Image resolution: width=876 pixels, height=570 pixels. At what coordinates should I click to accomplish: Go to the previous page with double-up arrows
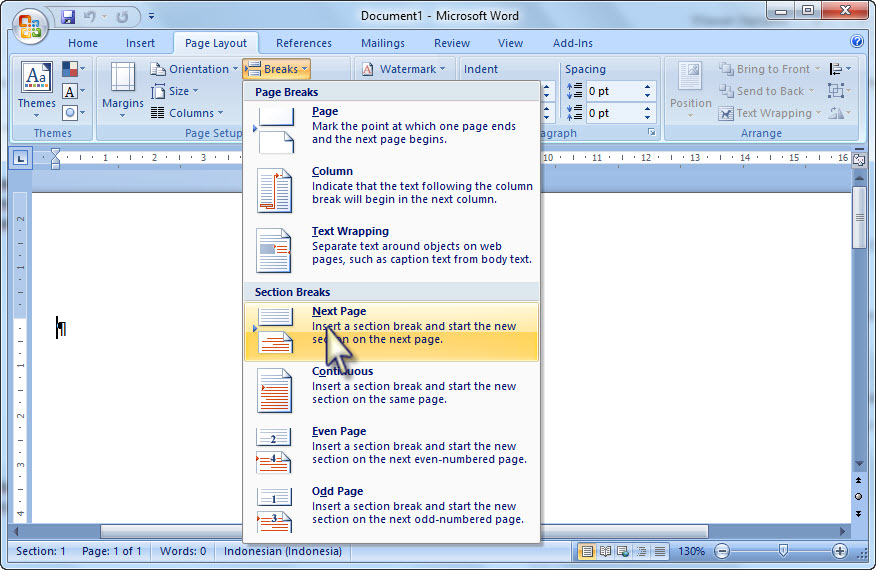click(x=859, y=480)
